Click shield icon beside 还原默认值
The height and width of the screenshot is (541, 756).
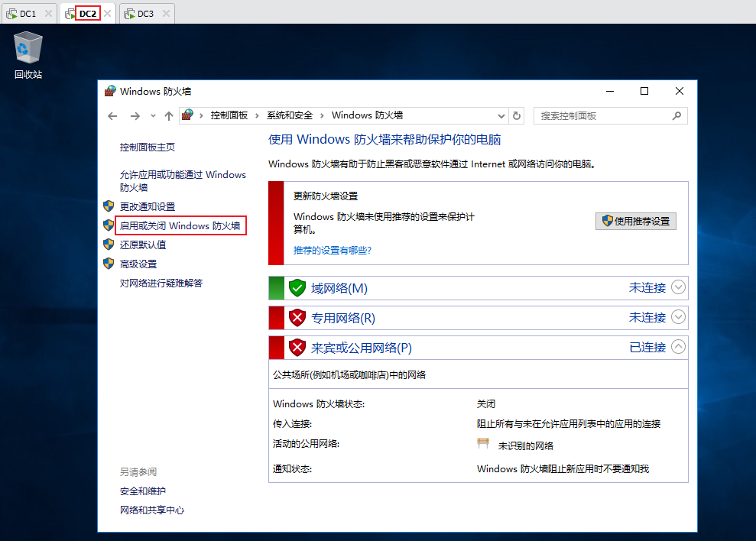pos(109,245)
